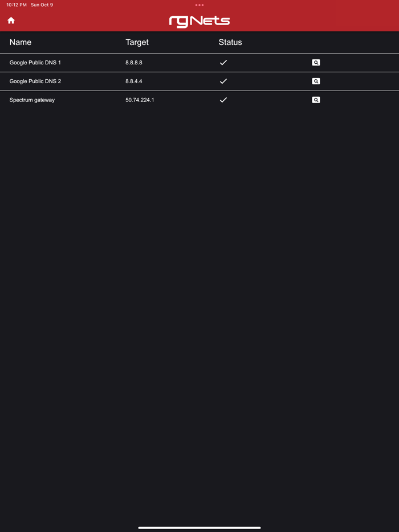Viewport: 399px width, 532px height.
Task: Inspect the Spectrum gateway with its magnifier icon
Action: (316, 100)
